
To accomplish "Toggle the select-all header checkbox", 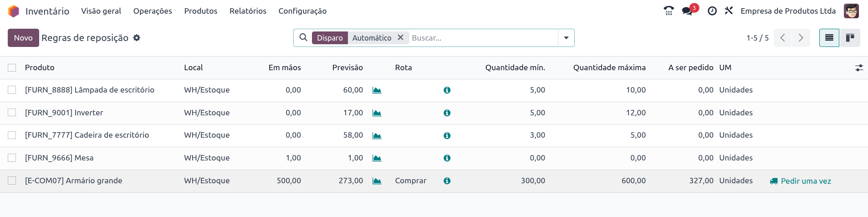I will [12, 67].
